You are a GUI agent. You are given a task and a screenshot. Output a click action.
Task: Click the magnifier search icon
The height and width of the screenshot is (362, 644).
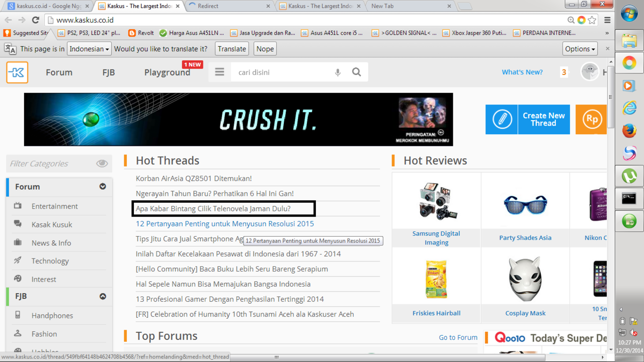click(357, 72)
